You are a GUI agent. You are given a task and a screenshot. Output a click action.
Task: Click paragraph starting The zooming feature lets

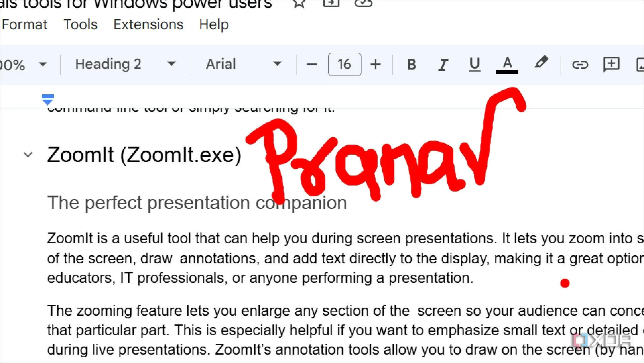click(x=345, y=330)
